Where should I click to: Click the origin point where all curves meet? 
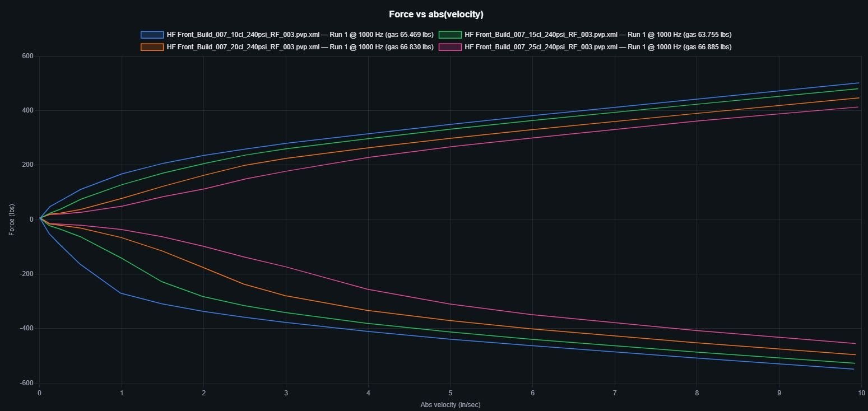(39, 219)
